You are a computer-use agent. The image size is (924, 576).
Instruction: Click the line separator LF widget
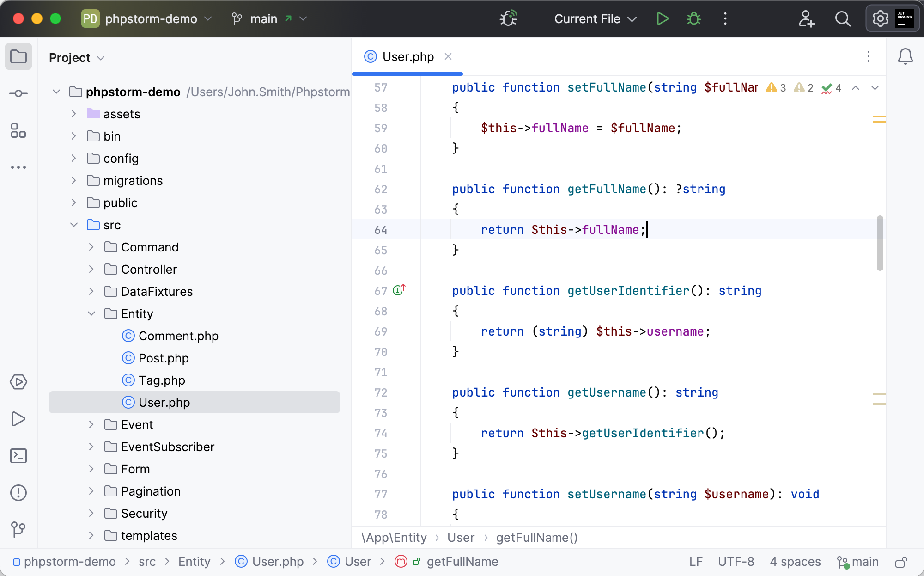pyautogui.click(x=696, y=562)
